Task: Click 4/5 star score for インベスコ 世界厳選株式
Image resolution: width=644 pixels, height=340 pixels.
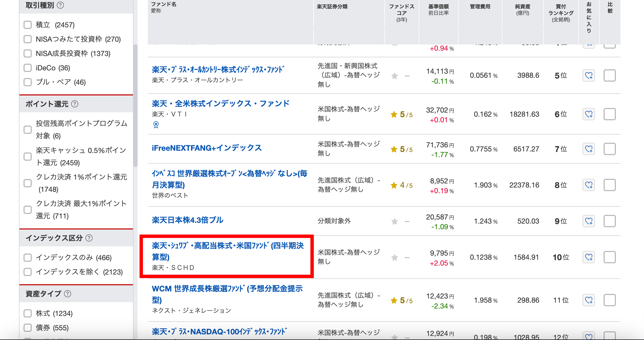Action: point(402,185)
